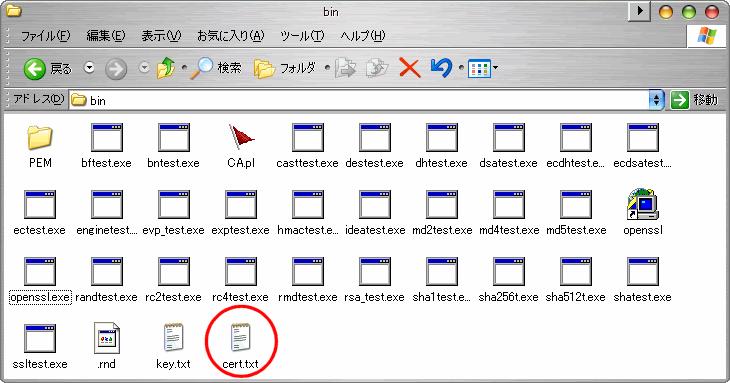Viewport: 730px width, 383px height.
Task: Open the ツール(T) menu
Action: [x=302, y=36]
